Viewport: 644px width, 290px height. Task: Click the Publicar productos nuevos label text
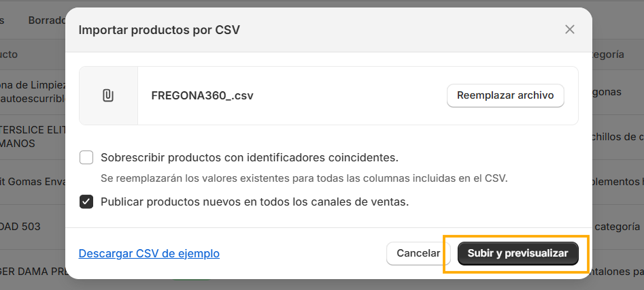[254, 202]
